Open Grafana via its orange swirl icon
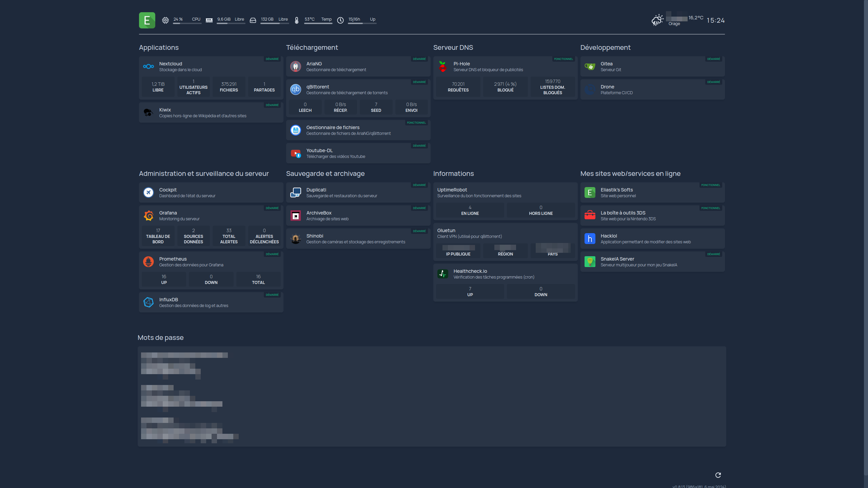Screen dimensions: 868x488 point(149,216)
